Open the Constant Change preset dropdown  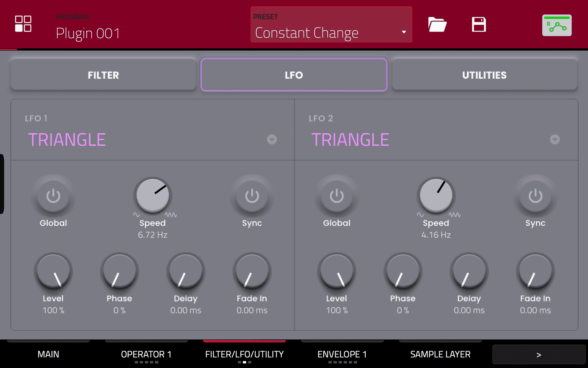point(331,25)
